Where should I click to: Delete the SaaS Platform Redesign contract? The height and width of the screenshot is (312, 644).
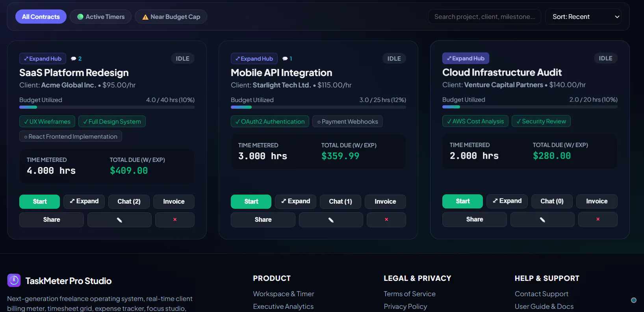tap(175, 220)
